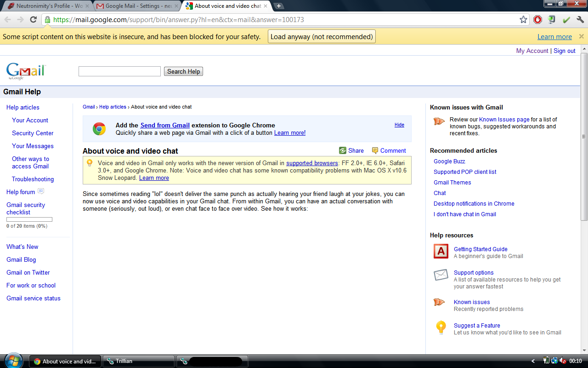Show hidden system tray icons arrow
Screen dimensions: 588x368
coord(533,361)
